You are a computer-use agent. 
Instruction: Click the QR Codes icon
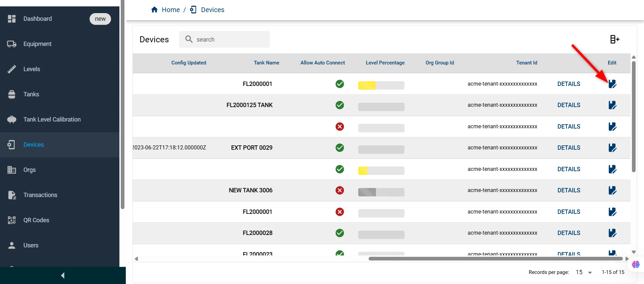(12, 220)
